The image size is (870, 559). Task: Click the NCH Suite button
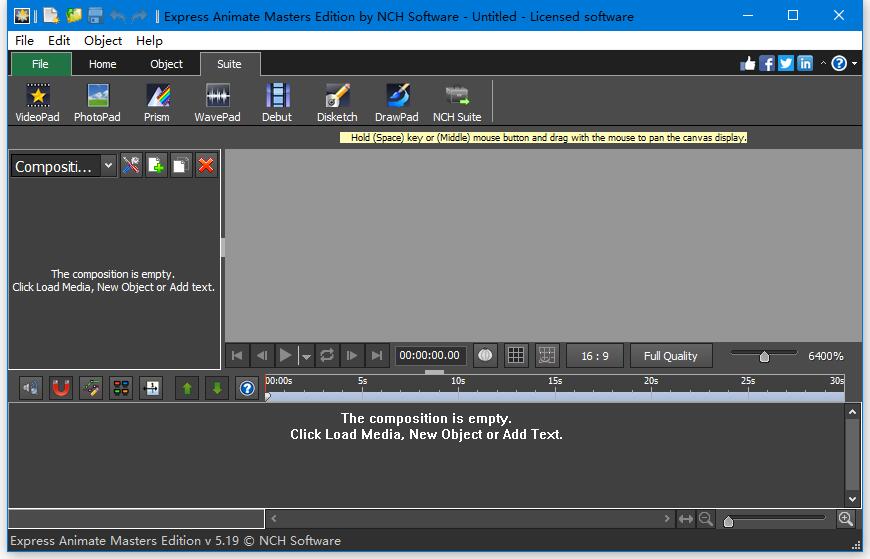457,103
